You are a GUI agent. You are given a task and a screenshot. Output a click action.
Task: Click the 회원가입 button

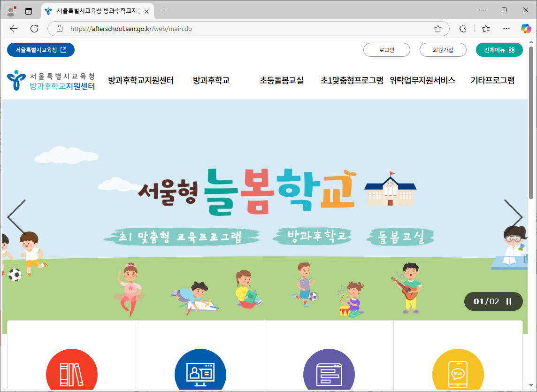[443, 49]
